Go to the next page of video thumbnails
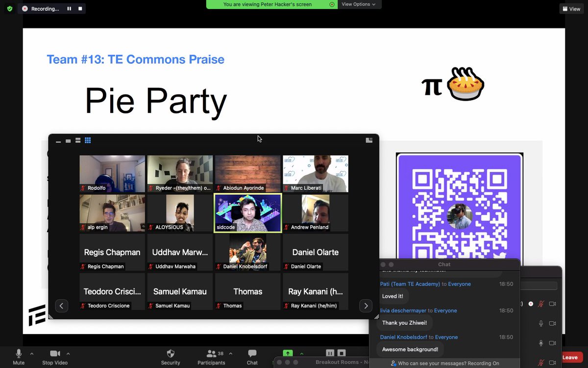Image resolution: width=588 pixels, height=368 pixels. click(366, 306)
